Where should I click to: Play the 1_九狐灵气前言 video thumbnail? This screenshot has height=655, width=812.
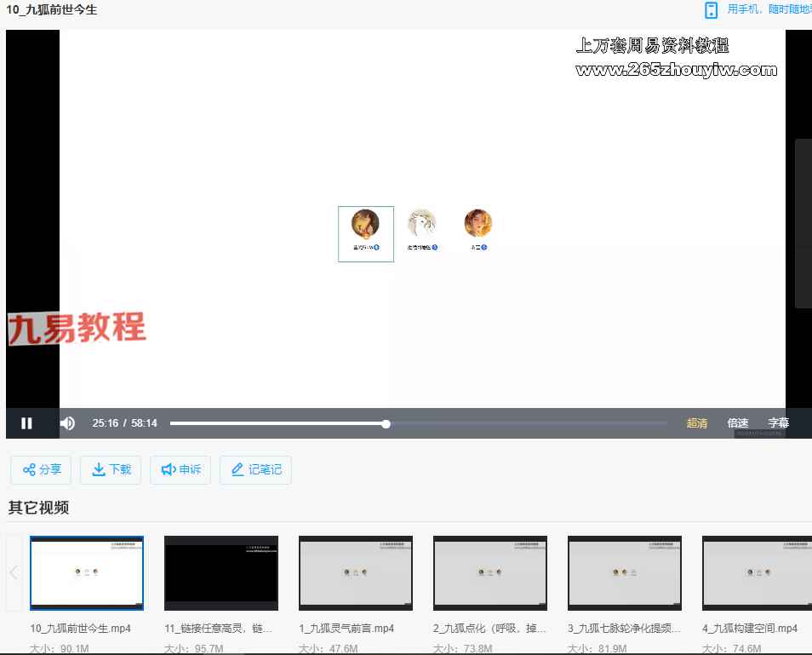[x=356, y=572]
